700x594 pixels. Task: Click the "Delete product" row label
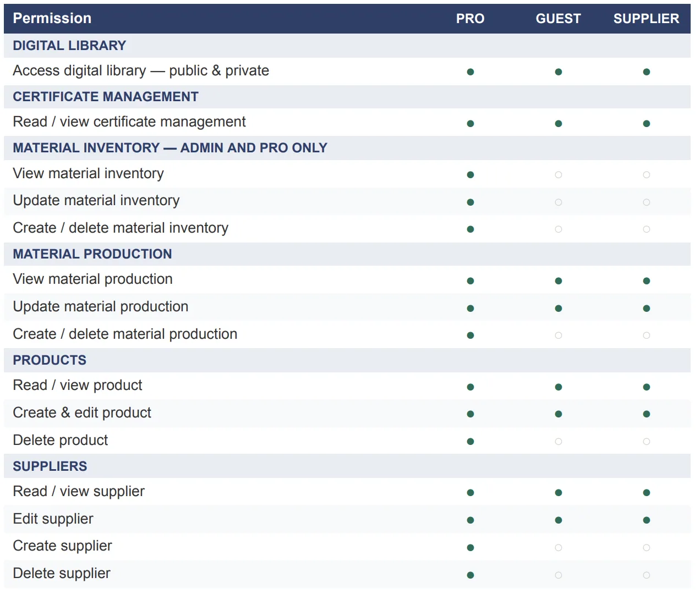tap(61, 441)
